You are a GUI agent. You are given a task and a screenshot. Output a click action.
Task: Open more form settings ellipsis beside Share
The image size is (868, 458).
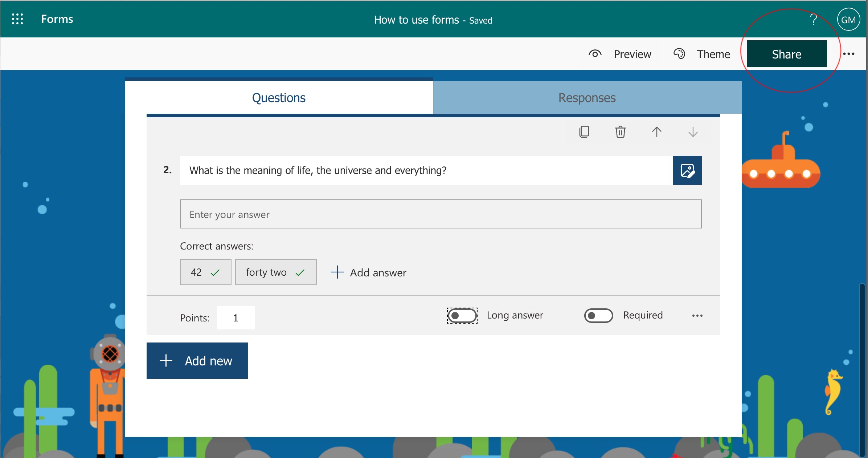pos(849,54)
